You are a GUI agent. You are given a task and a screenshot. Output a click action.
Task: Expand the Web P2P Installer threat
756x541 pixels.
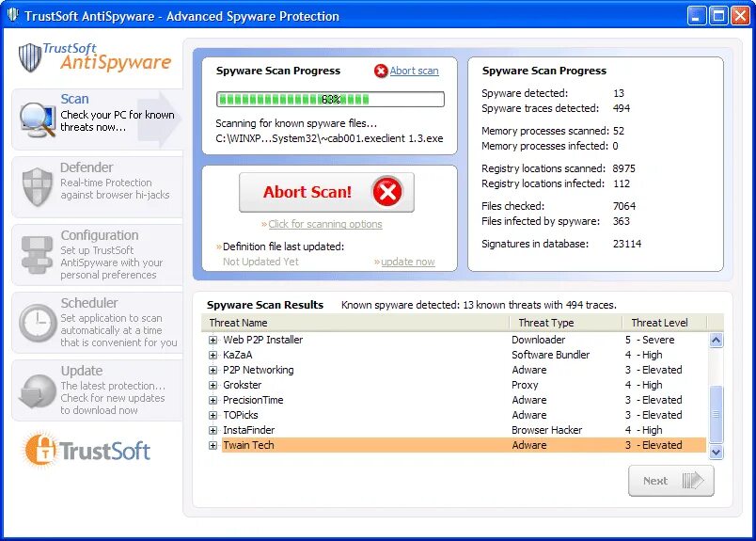click(x=213, y=340)
